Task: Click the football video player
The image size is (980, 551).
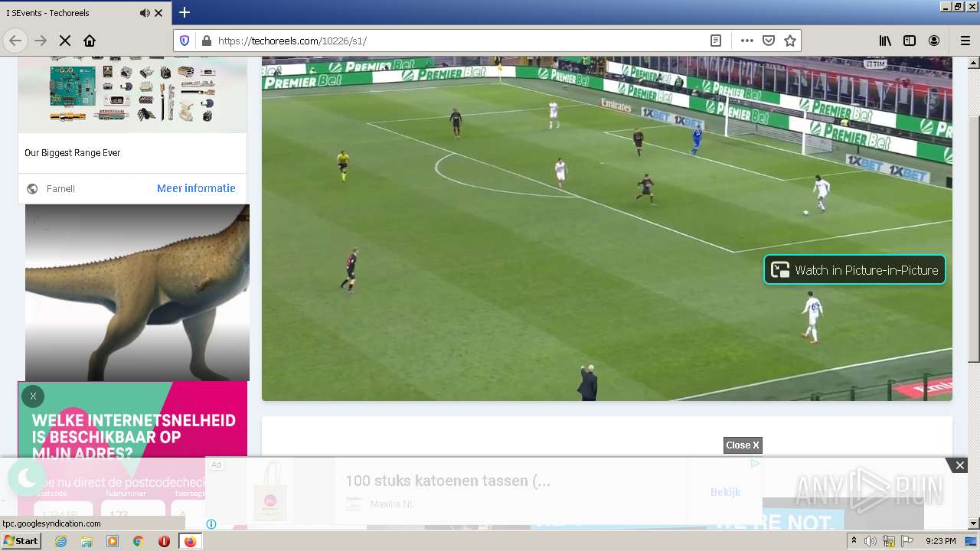Action: (607, 228)
